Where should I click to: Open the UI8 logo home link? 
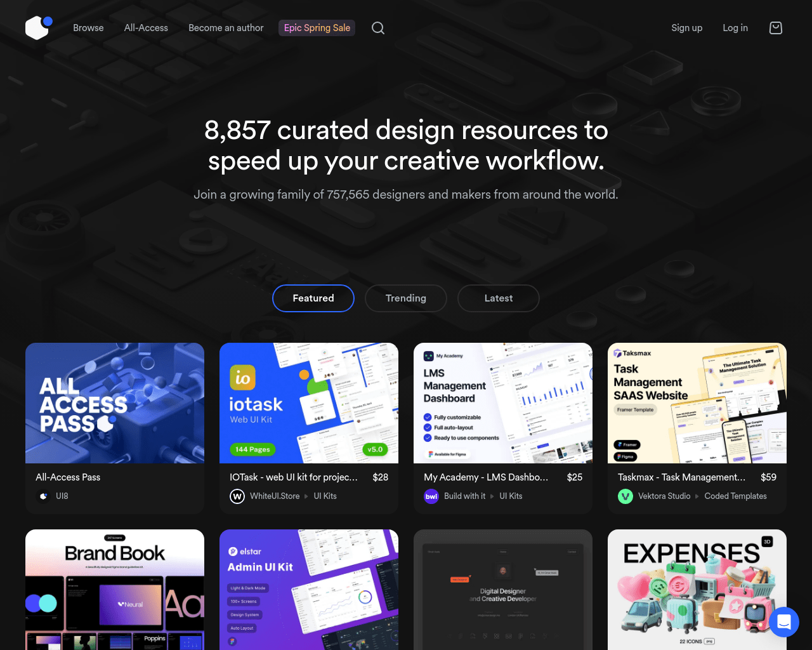point(39,28)
